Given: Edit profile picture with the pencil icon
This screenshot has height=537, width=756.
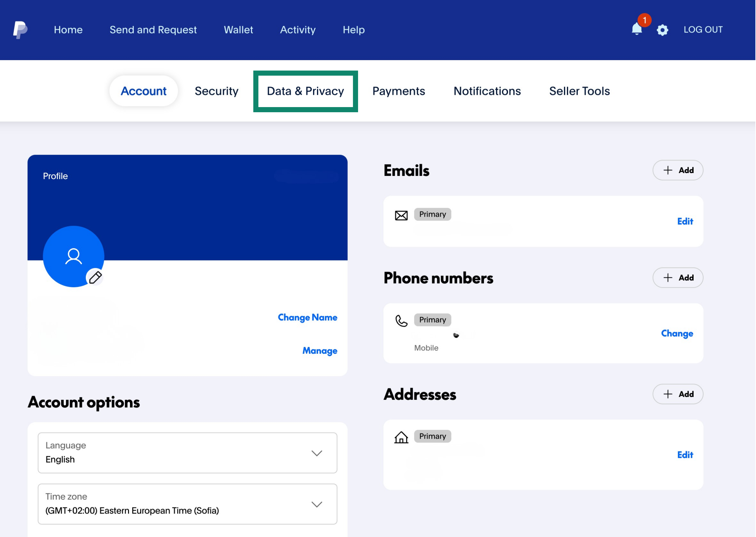Looking at the screenshot, I should 96,278.
